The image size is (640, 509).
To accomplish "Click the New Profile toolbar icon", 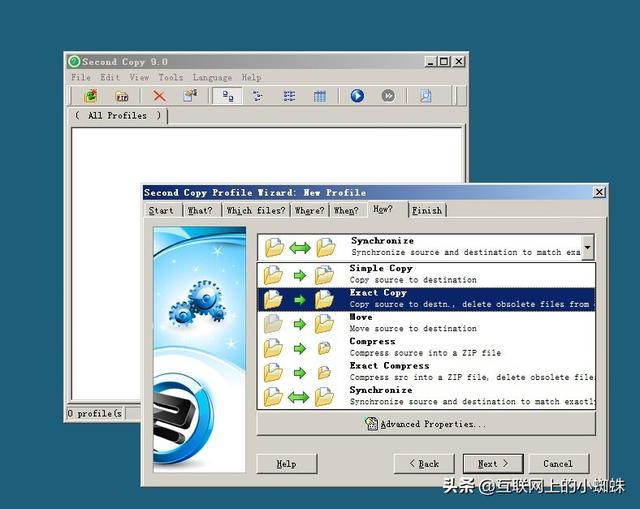I will point(91,96).
